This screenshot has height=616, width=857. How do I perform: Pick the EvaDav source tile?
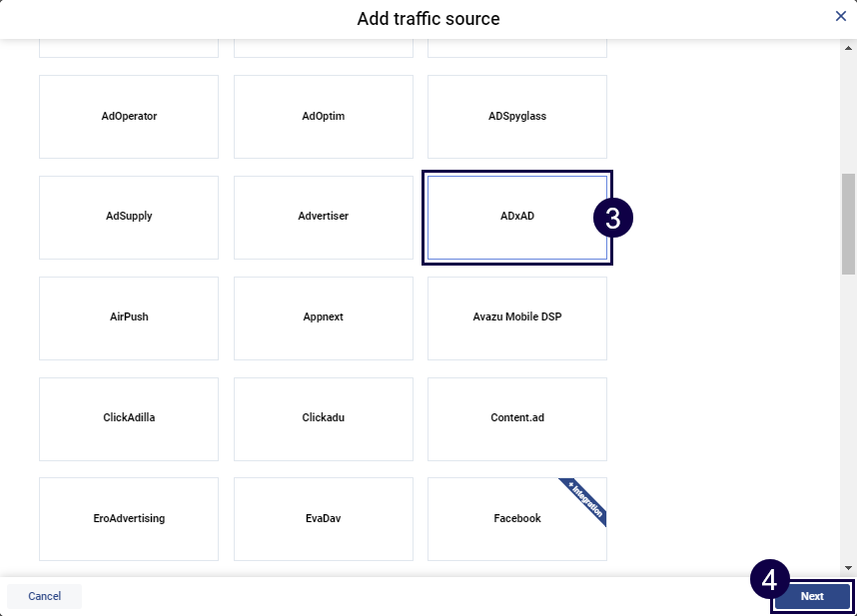pyautogui.click(x=323, y=519)
